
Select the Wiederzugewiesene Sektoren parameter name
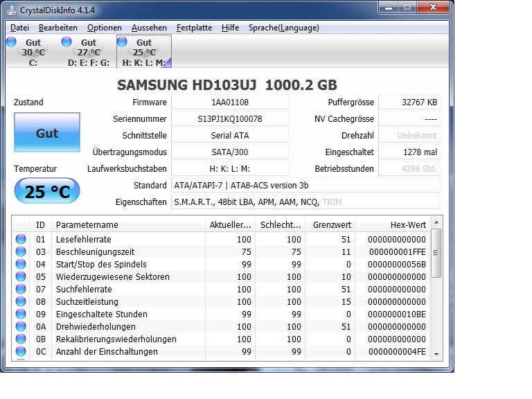113,277
